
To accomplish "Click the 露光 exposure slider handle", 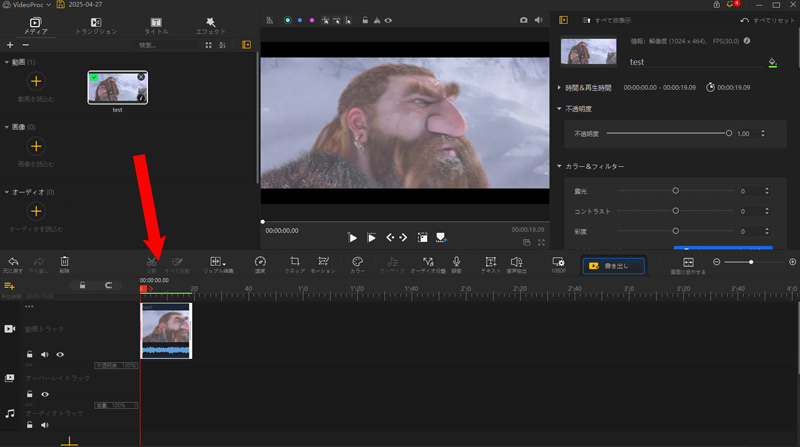I will click(676, 190).
